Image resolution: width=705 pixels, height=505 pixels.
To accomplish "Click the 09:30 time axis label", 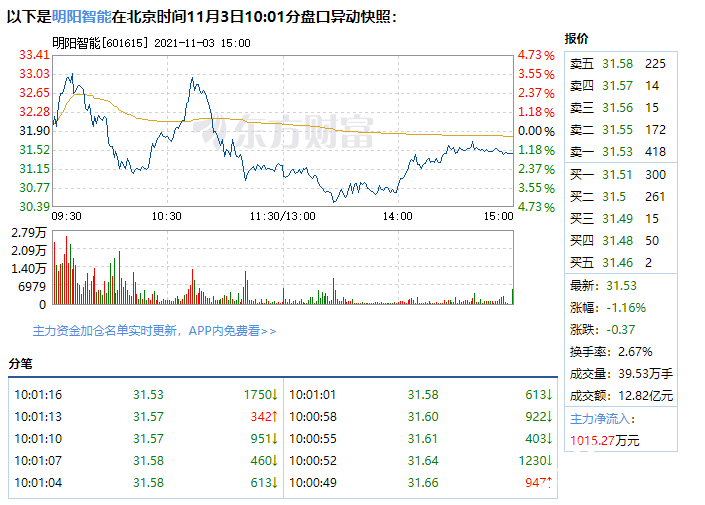I will point(67,216).
